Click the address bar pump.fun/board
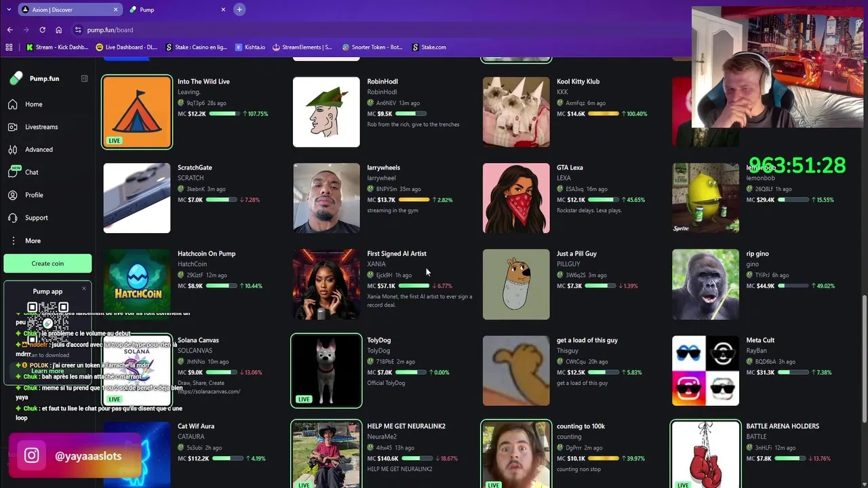868x488 pixels. (110, 30)
